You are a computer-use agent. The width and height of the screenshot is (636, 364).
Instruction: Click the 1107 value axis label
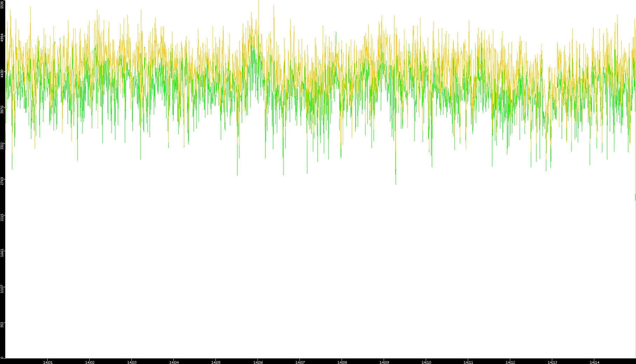[2, 289]
